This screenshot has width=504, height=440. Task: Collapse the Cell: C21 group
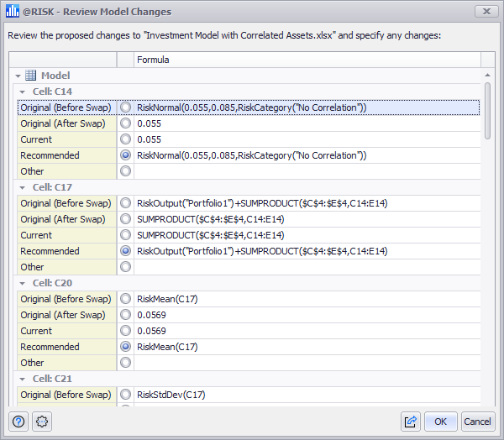click(x=23, y=379)
